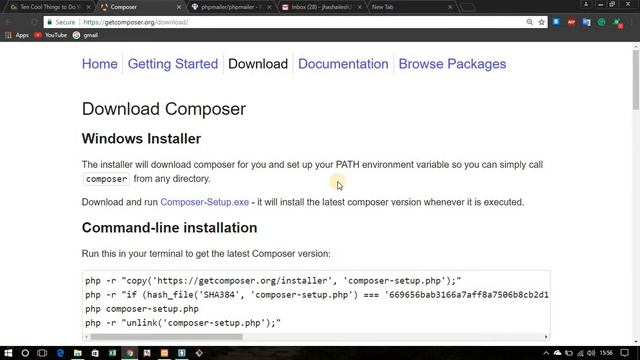
Task: Open the gmail bookmark
Action: 86,35
